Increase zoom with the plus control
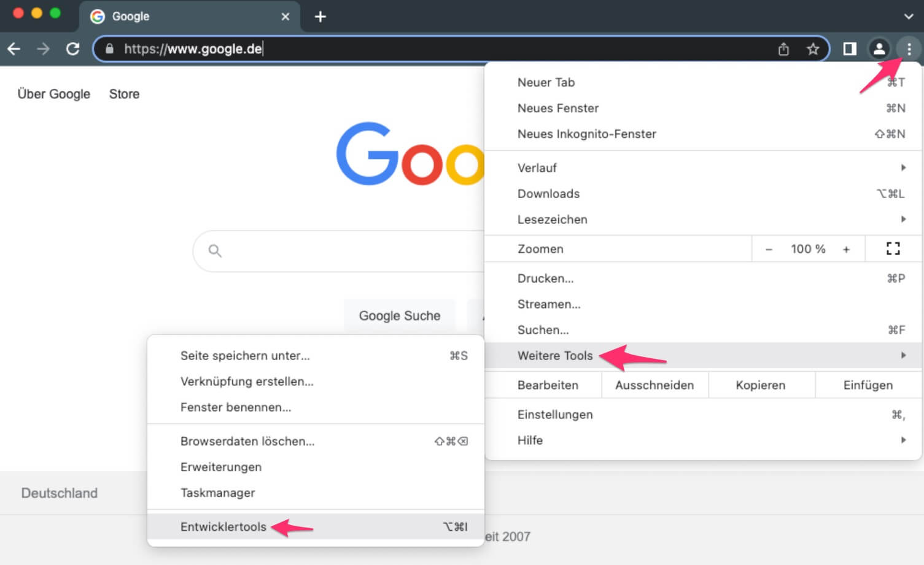This screenshot has height=565, width=924. tap(846, 248)
